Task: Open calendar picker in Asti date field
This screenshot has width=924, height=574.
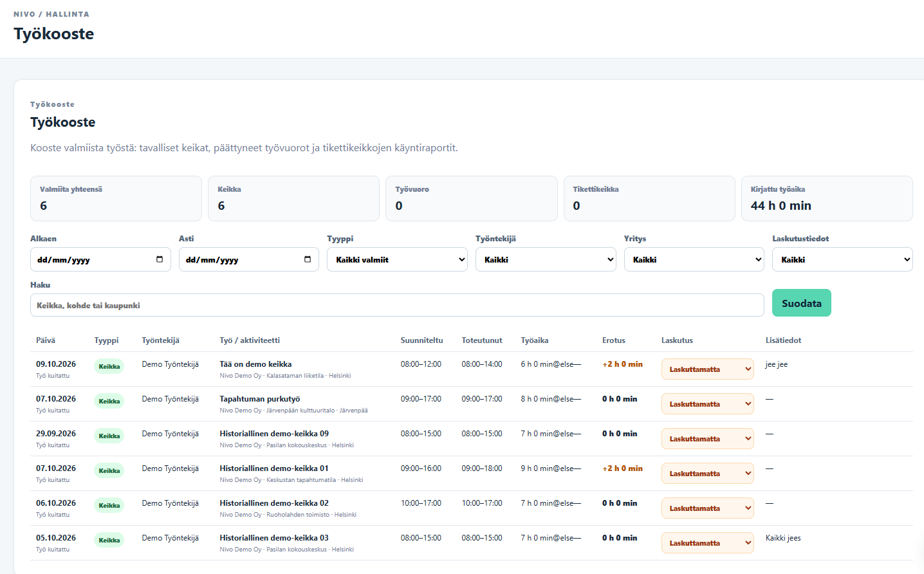Action: point(308,259)
